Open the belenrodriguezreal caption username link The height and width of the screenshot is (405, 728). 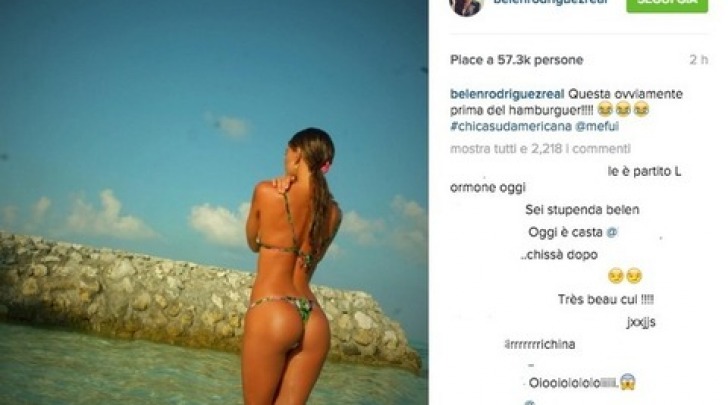507,94
